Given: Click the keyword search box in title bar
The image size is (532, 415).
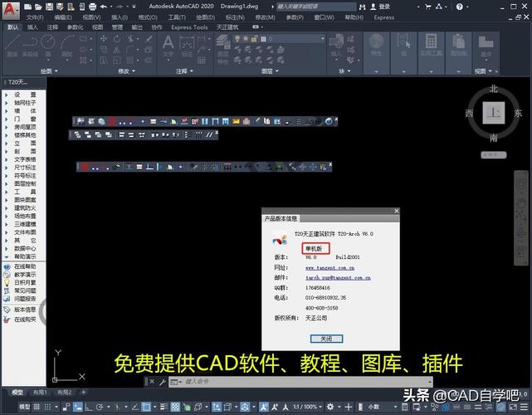Looking at the screenshot, I should 316,7.
